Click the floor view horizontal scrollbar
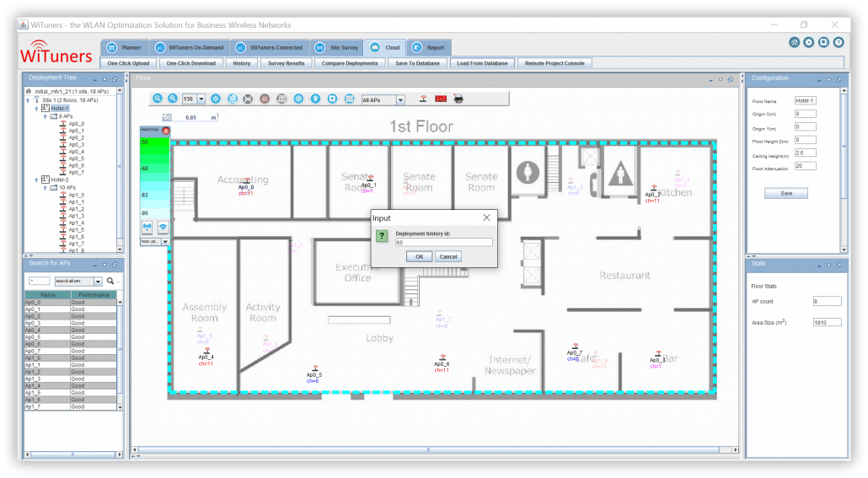Image resolution: width=868 pixels, height=478 pixels. [x=428, y=449]
